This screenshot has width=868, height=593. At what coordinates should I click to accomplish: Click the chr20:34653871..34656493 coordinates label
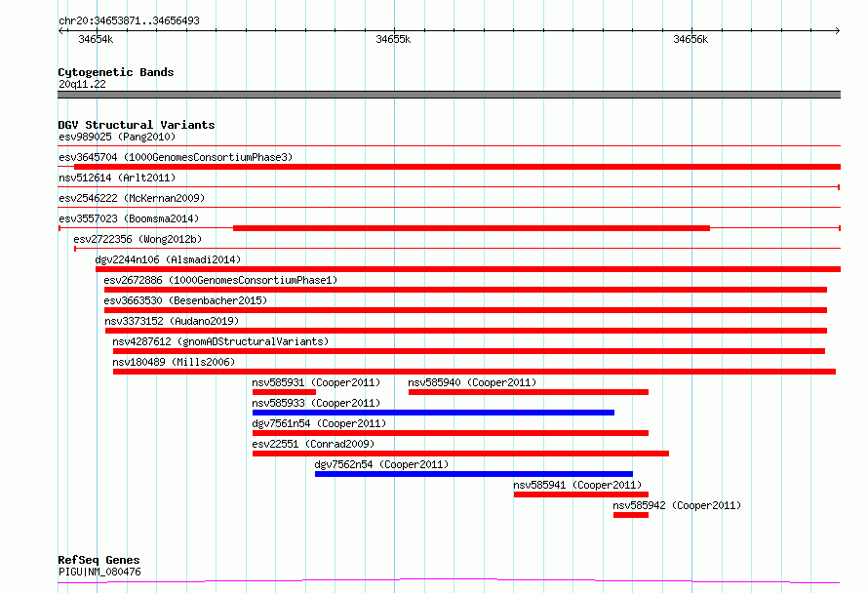click(129, 20)
